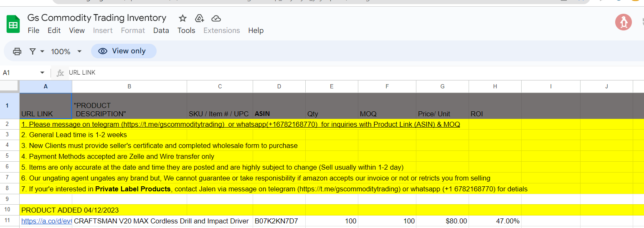Click the SKU / Item # / UPC cell
This screenshot has height=228, width=644.
pyautogui.click(x=220, y=106)
